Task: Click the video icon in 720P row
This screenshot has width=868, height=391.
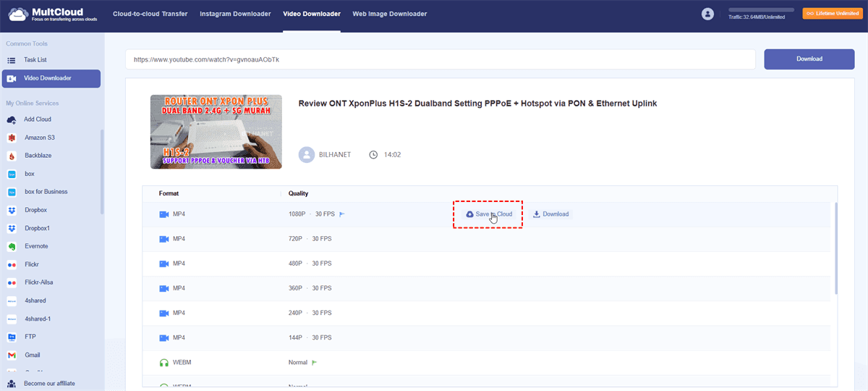Action: click(163, 239)
